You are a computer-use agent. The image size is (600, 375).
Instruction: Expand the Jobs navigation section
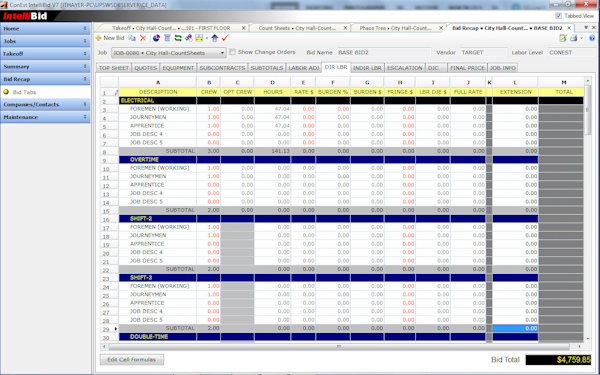tap(45, 41)
